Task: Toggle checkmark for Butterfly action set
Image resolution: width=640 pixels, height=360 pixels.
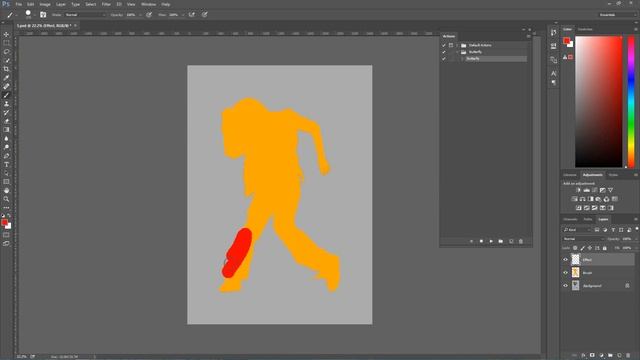Action: (444, 52)
